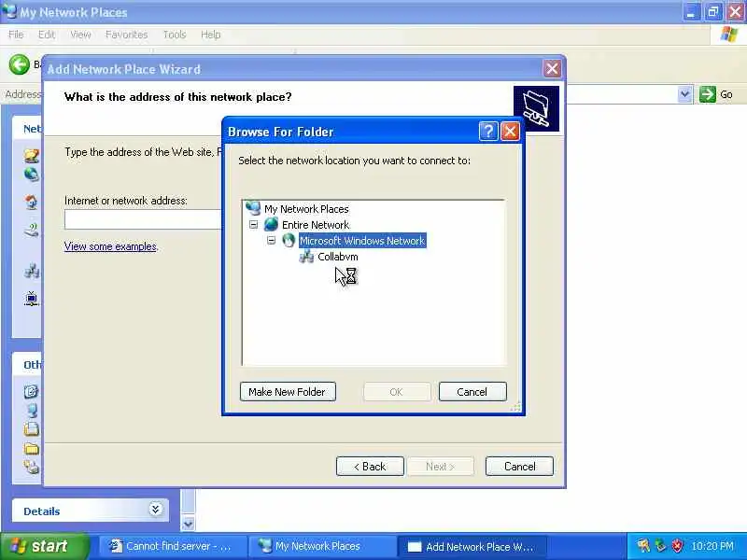Open the View some examples link

pyautogui.click(x=110, y=246)
